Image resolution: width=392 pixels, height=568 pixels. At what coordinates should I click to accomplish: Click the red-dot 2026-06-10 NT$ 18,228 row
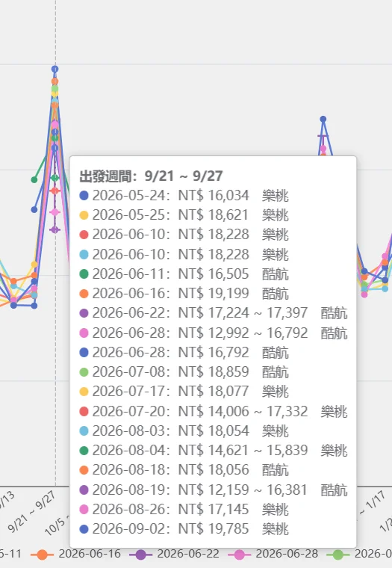(184, 235)
